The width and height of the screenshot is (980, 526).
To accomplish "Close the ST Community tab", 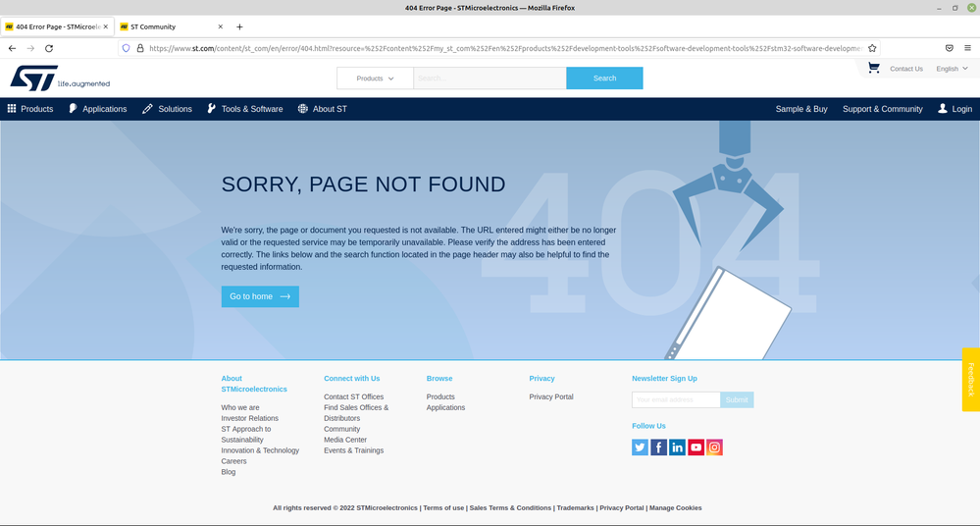I will pos(220,26).
